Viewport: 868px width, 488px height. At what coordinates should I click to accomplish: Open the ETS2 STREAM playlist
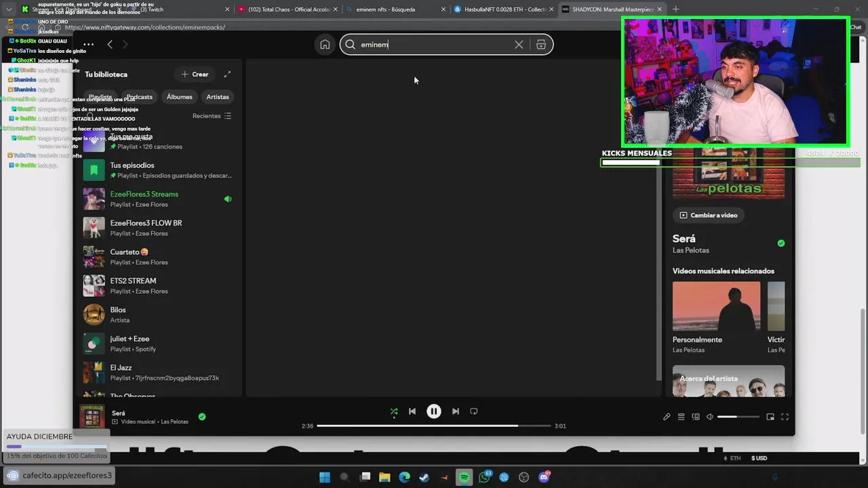(x=158, y=286)
